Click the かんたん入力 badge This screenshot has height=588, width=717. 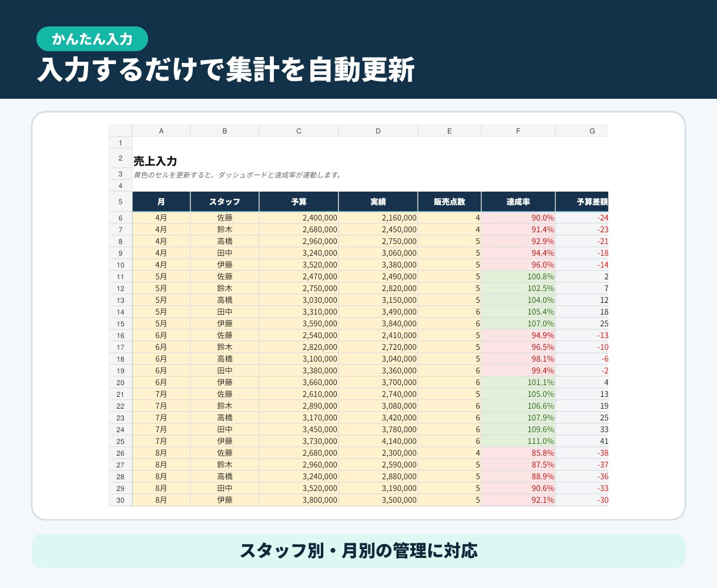pyautogui.click(x=92, y=39)
